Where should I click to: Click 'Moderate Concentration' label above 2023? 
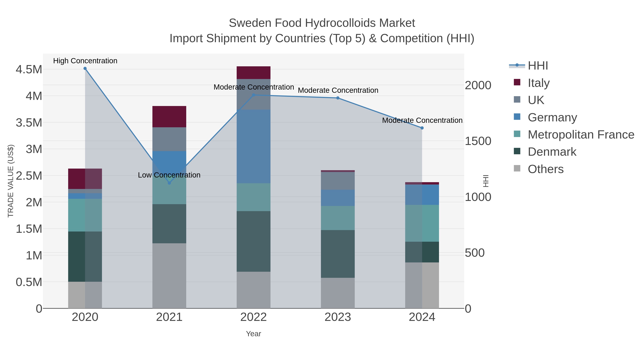[338, 90]
